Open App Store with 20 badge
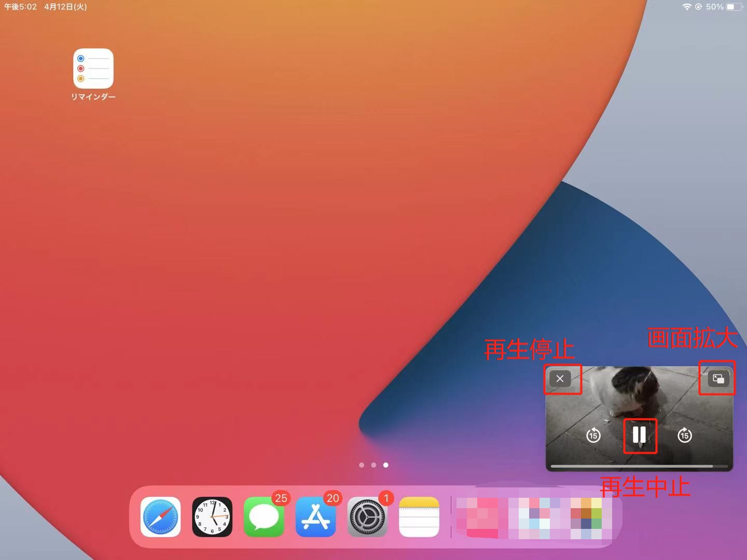Viewport: 747px width, 560px height. tap(316, 517)
